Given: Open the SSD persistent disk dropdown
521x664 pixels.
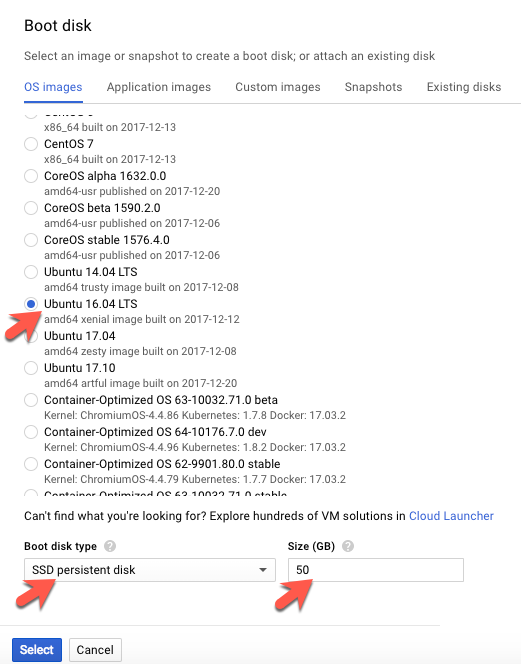Looking at the screenshot, I should 150,570.
